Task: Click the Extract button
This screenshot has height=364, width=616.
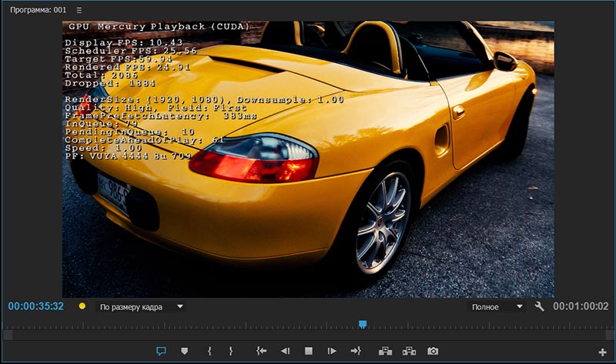Action: 409,351
